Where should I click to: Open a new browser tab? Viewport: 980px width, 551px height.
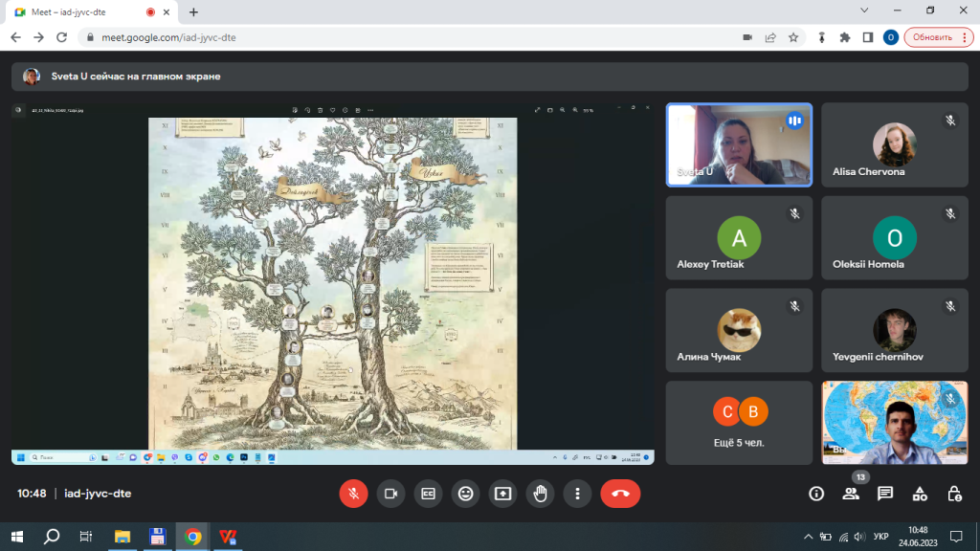(194, 12)
